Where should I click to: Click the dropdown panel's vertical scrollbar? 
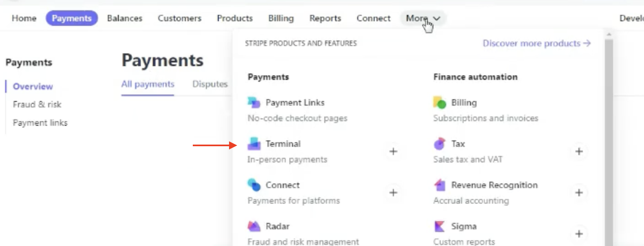click(x=609, y=143)
